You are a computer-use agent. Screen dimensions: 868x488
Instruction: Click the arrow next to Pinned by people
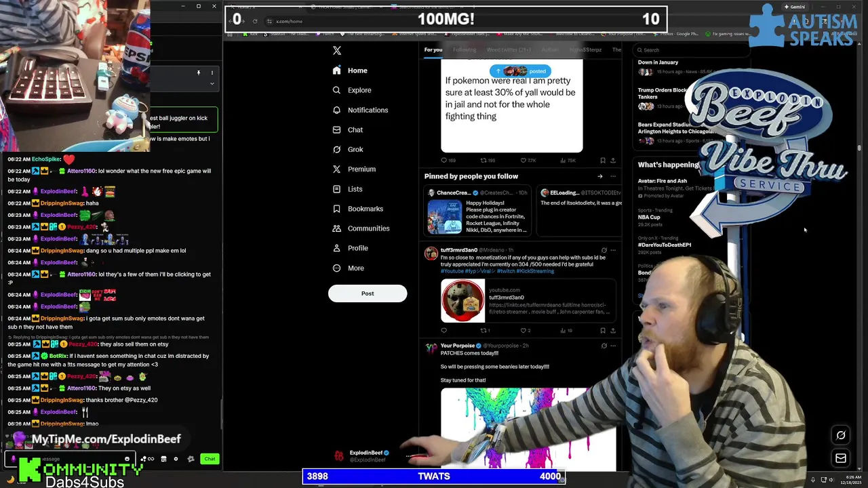coord(599,176)
